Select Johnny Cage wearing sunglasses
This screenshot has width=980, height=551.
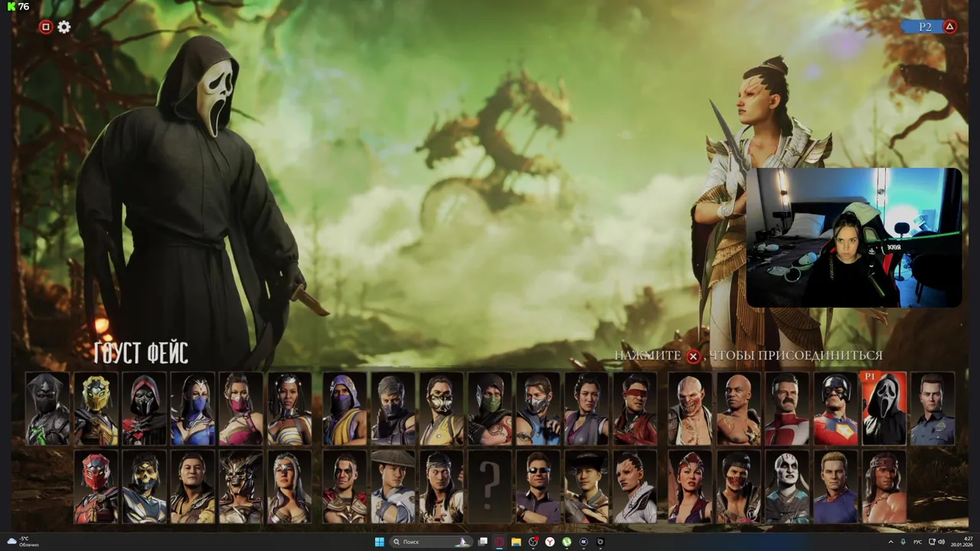pos(537,487)
